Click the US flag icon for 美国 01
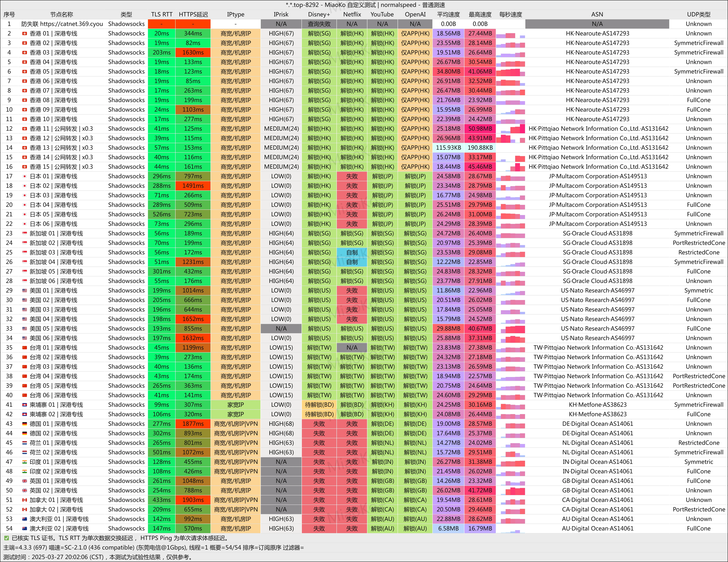Viewport: 728px width, 562px height. 24,291
